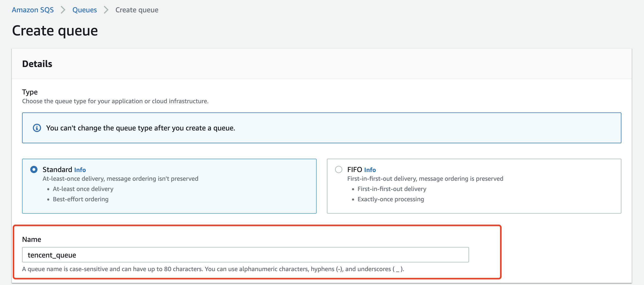Click the queue type warning message text
Screen dimensions: 644x285
pyautogui.click(x=140, y=128)
